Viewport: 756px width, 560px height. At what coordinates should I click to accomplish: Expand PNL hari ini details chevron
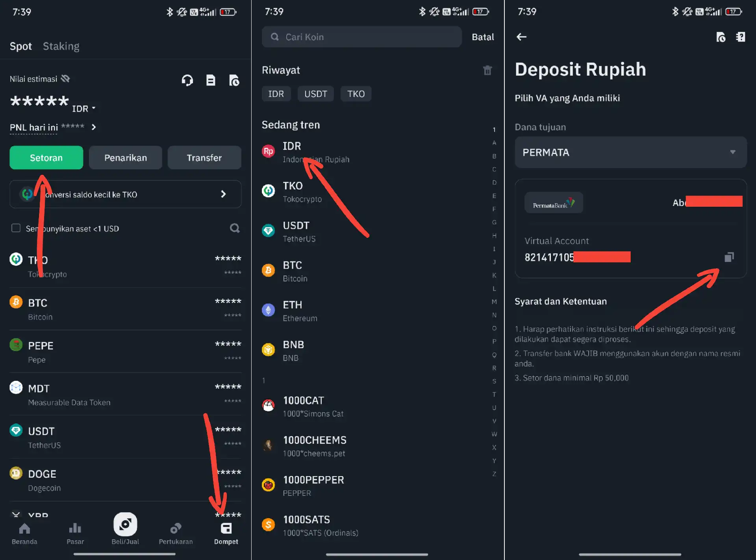[94, 127]
